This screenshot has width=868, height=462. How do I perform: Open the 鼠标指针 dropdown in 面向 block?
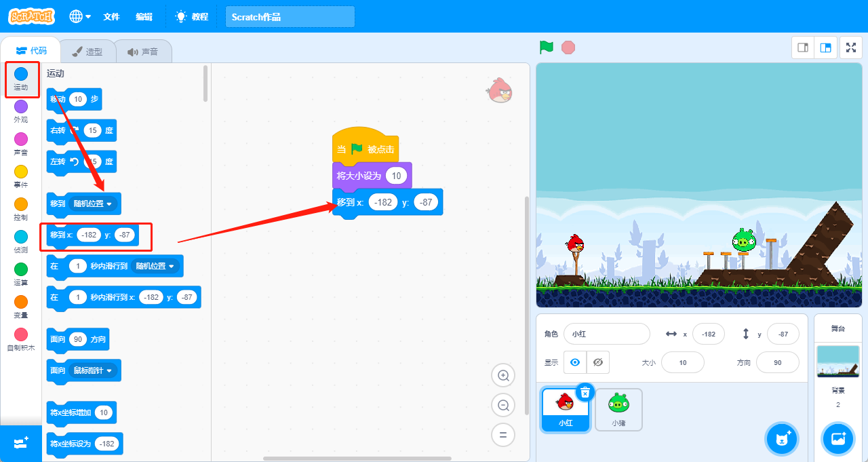point(92,370)
